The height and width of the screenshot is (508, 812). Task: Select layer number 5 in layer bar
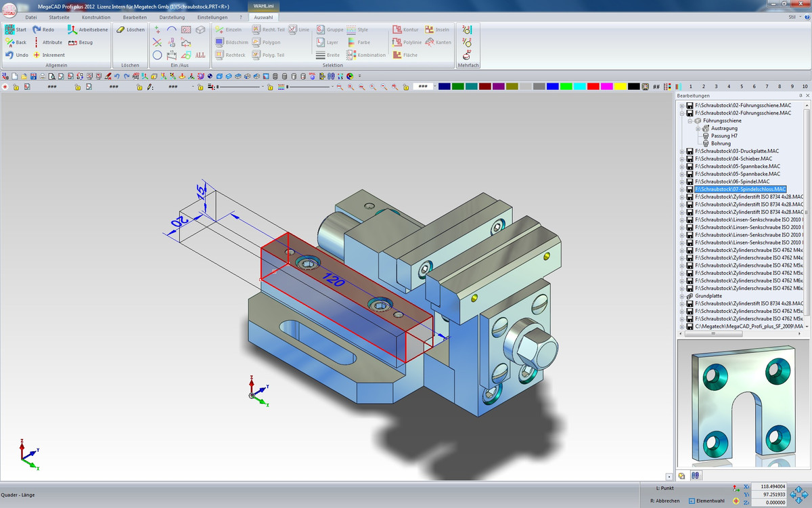[742, 87]
